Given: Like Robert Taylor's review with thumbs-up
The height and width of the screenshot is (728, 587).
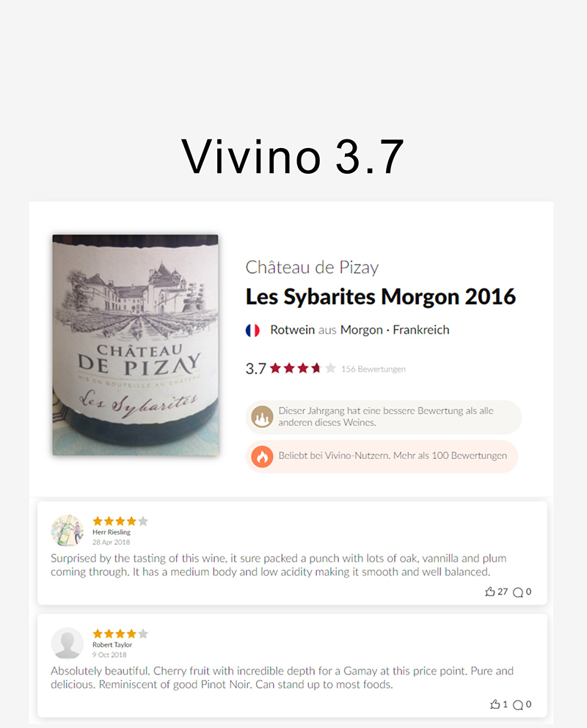Looking at the screenshot, I should [495, 705].
